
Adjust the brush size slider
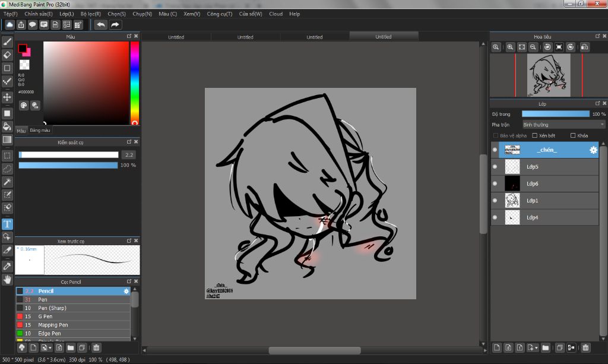coord(69,154)
